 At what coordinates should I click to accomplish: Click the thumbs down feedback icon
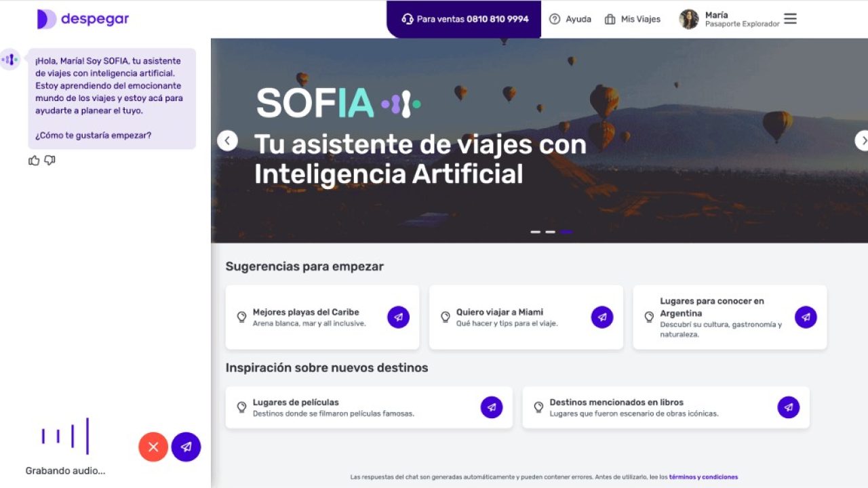click(50, 161)
